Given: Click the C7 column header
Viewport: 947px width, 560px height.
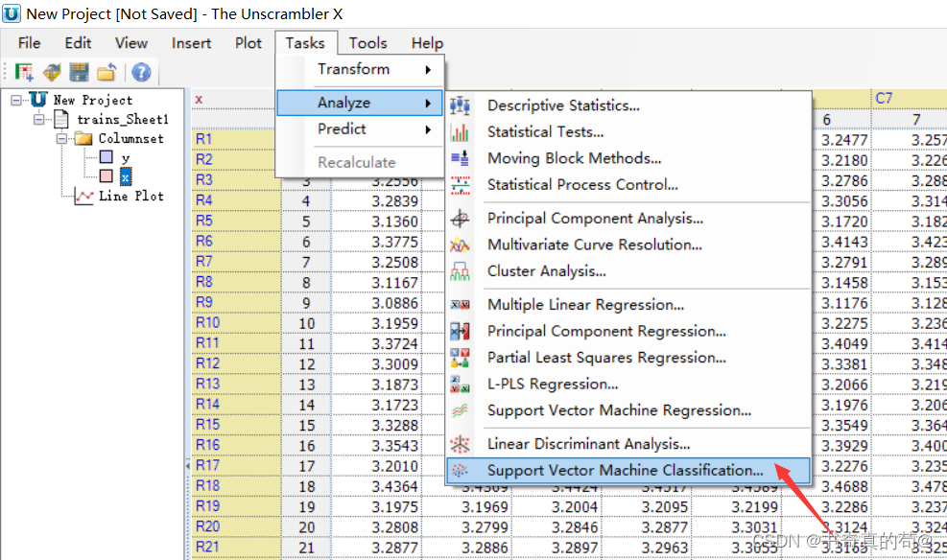Looking at the screenshot, I should (909, 99).
